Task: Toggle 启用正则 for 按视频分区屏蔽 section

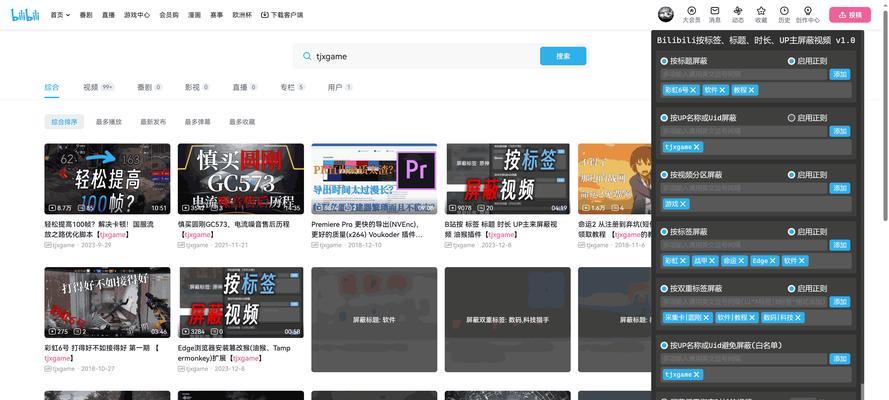Action: (x=791, y=175)
